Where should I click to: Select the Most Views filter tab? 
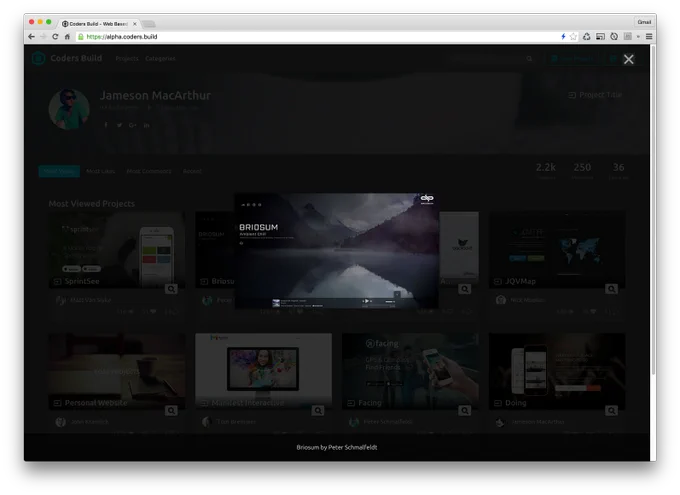tap(59, 171)
